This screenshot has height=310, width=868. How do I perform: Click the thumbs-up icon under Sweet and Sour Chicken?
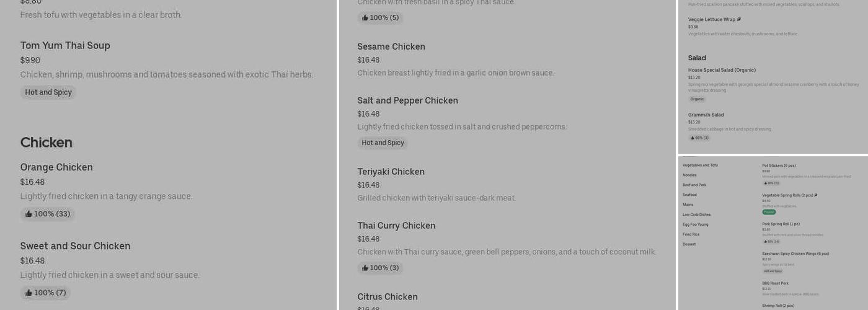pos(29,293)
